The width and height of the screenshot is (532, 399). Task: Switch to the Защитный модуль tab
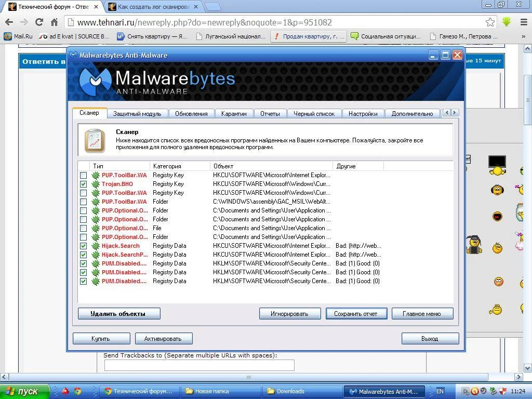tap(137, 114)
